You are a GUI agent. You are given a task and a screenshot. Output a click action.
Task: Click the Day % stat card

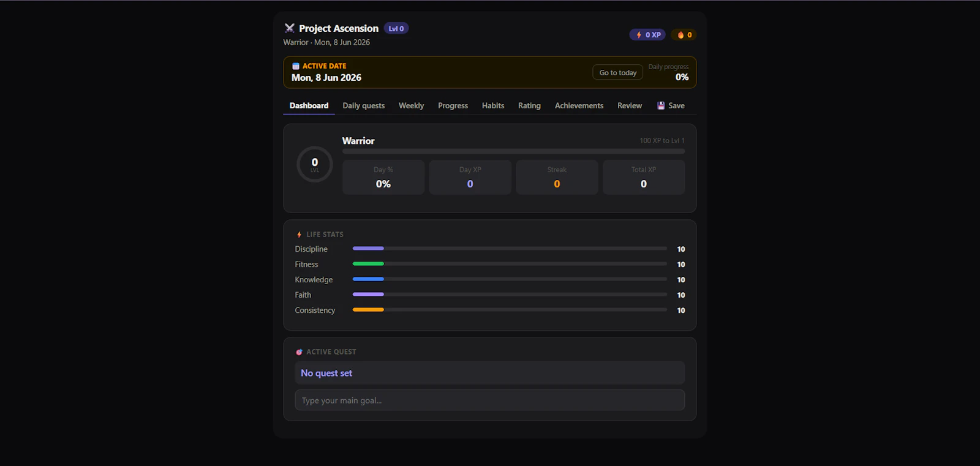(383, 177)
